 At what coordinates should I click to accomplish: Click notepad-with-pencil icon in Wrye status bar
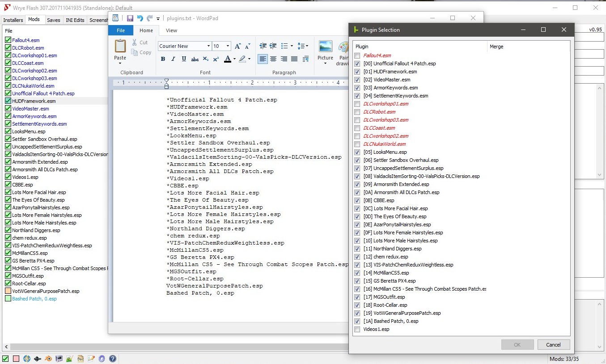tap(91, 359)
